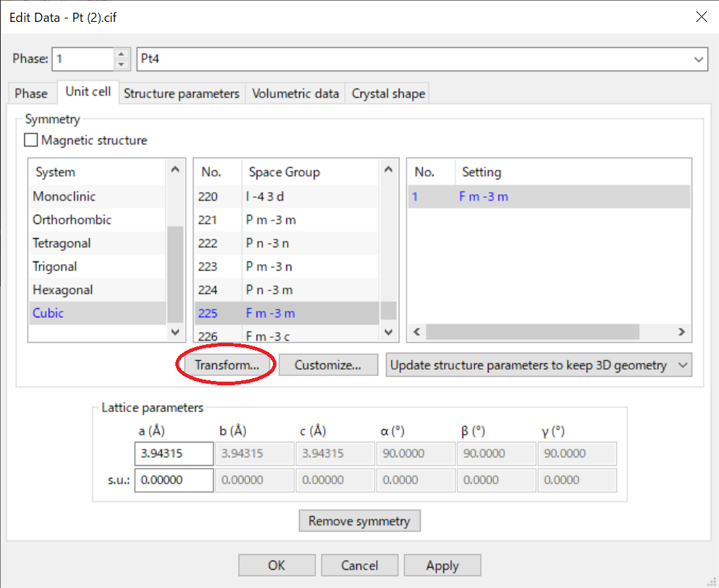719x588 pixels.
Task: Edit lattice parameter a value 3.94315
Action: [174, 454]
